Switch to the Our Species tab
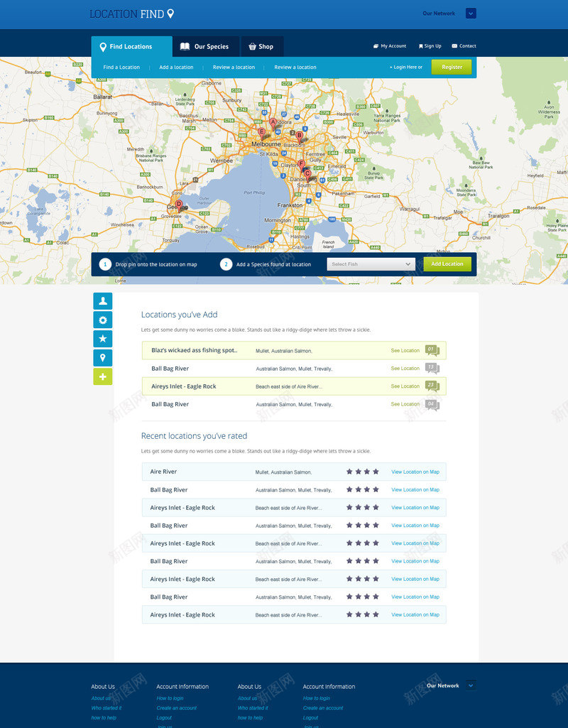The image size is (568, 728). [x=204, y=47]
